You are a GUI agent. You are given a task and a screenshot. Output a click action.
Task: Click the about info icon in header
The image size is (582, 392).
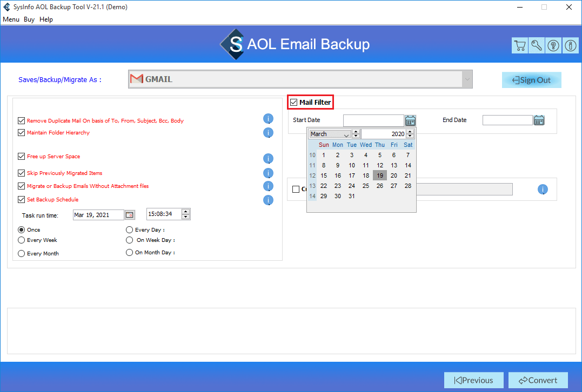click(571, 45)
